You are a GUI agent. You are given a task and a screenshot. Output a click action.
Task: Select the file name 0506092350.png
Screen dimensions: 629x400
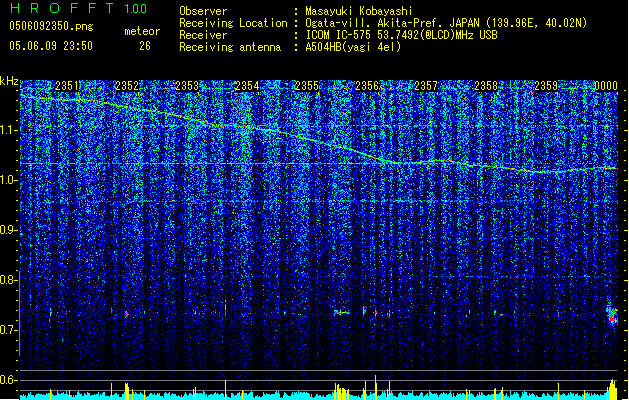coord(51,26)
